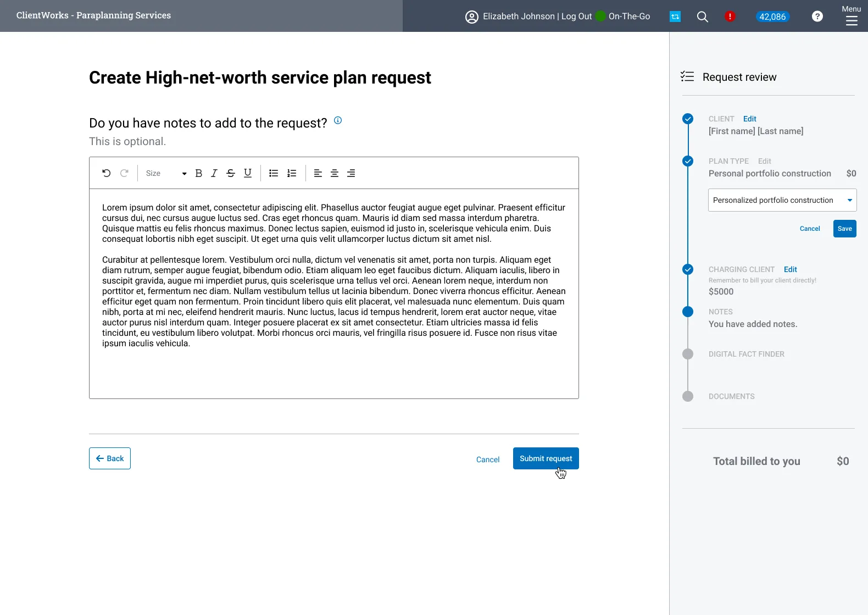Open the hamburger Menu

click(852, 15)
